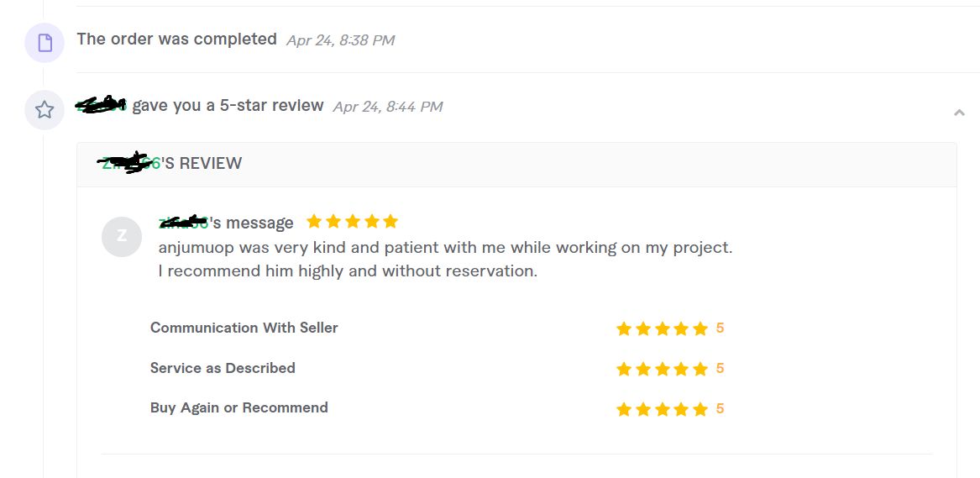Click the 'Communication With Seller' label

(x=244, y=328)
